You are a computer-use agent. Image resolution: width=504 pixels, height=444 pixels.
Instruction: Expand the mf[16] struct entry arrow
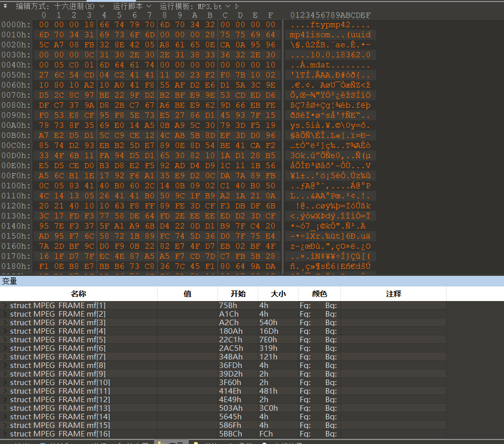pos(5,434)
